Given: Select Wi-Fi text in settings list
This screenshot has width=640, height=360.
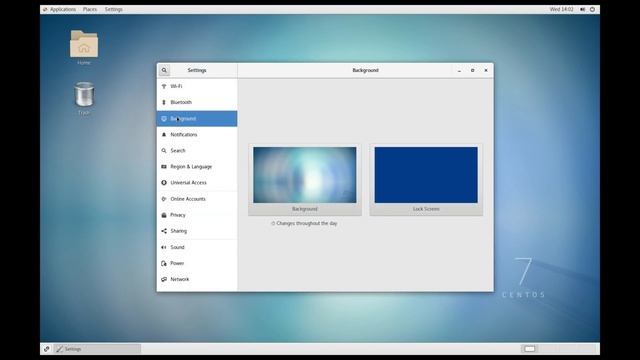Looking at the screenshot, I should pos(176,87).
